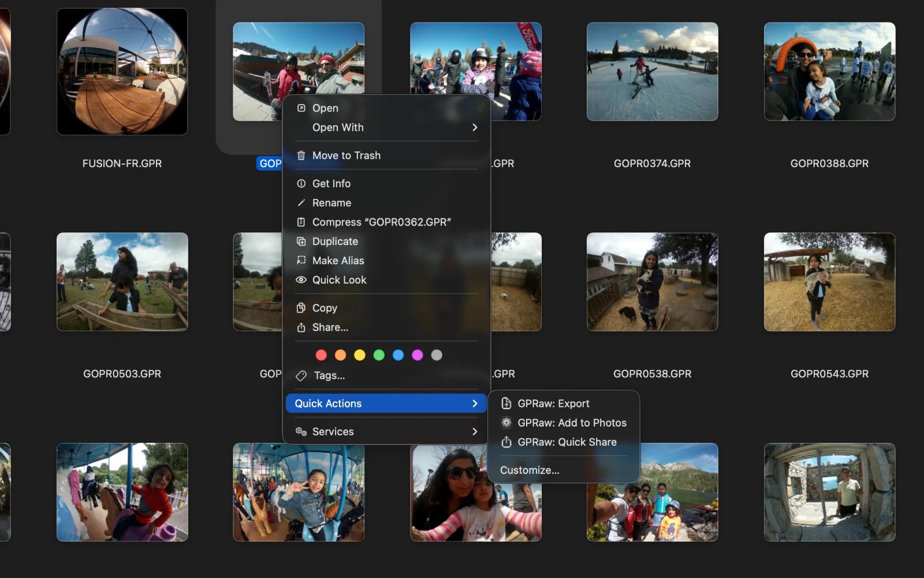
Task: Open the Quick Actions submenu chevron
Action: click(x=475, y=403)
